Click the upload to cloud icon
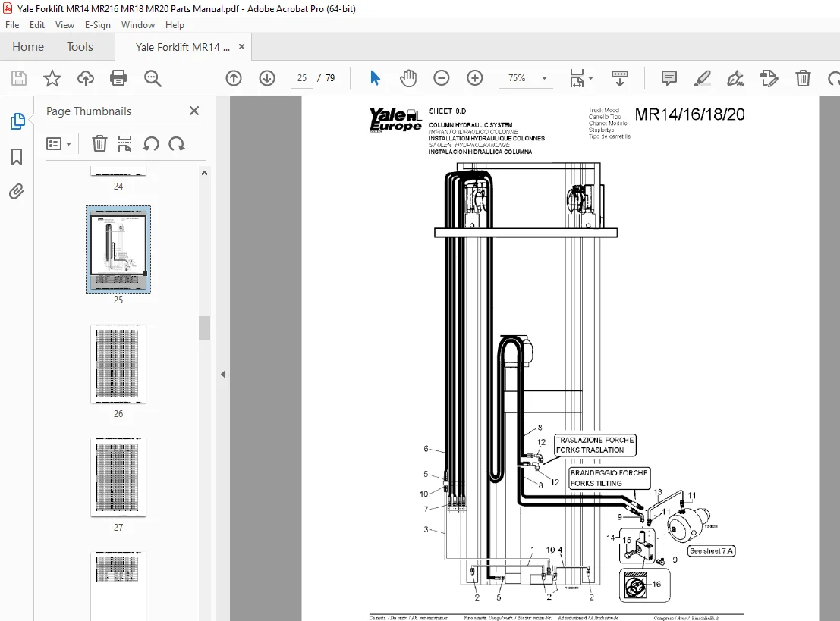The height and width of the screenshot is (621, 840). pos(85,78)
